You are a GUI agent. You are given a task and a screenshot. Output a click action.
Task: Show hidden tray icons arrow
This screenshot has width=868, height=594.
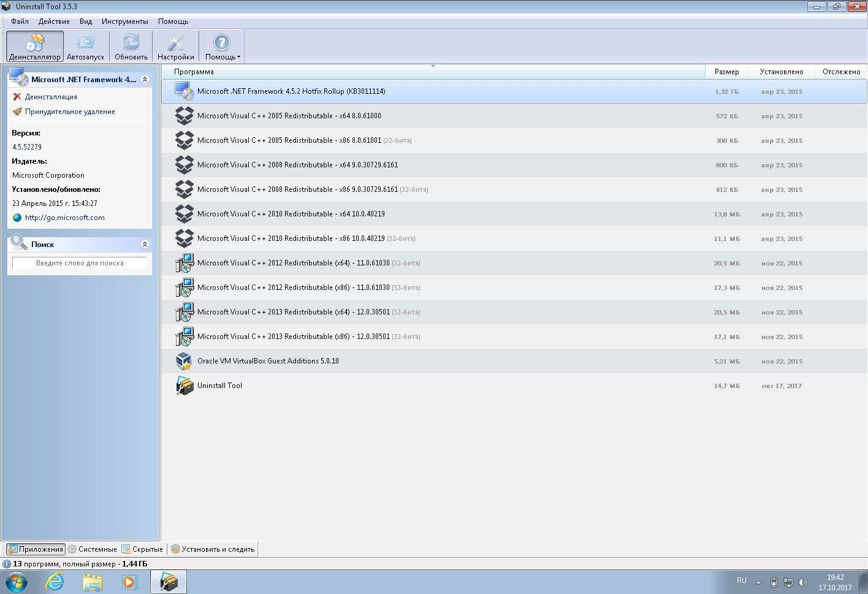[758, 582]
